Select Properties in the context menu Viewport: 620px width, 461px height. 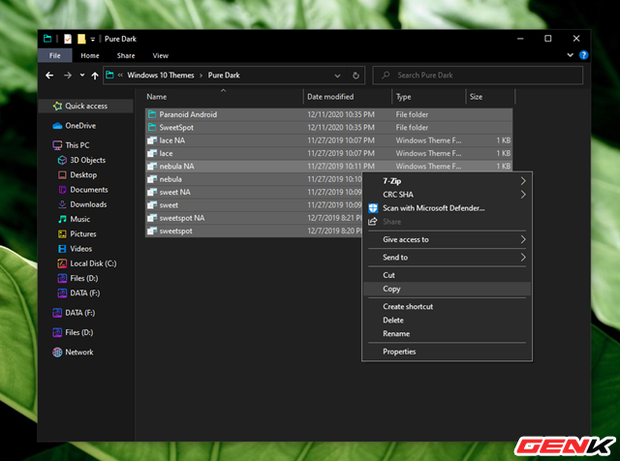click(x=399, y=352)
